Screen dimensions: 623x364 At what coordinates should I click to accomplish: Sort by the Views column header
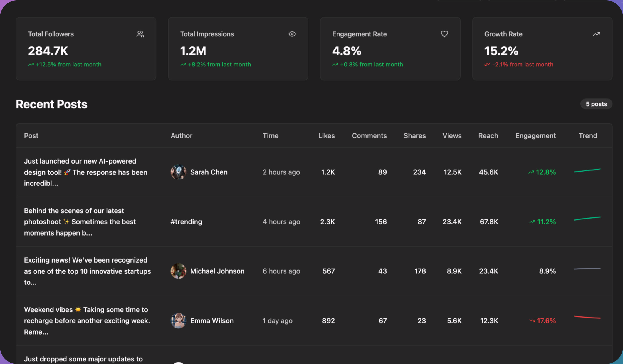tap(452, 136)
